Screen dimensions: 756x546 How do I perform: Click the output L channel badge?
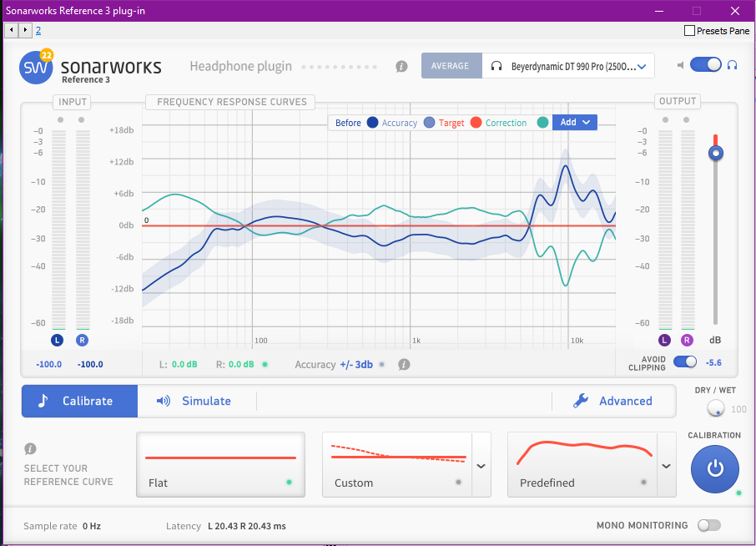(664, 340)
